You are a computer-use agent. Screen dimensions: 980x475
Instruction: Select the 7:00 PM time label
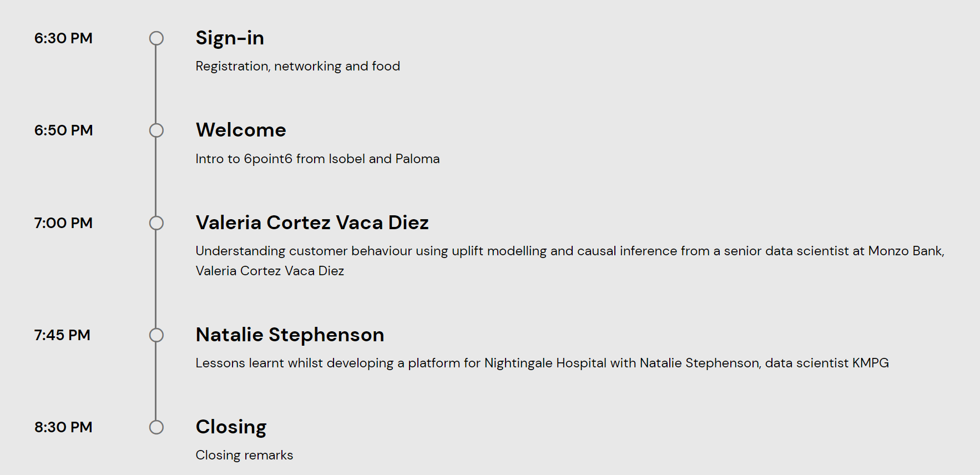[x=63, y=223]
